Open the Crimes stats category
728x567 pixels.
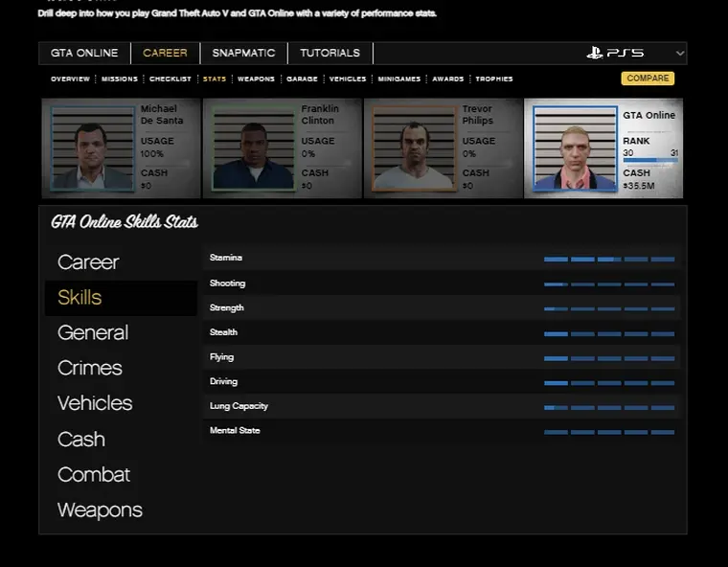click(90, 368)
